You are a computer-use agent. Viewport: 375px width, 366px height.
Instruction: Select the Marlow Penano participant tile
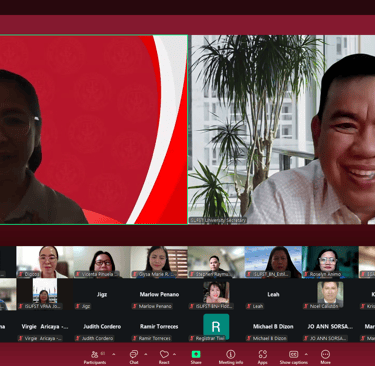coord(159,294)
